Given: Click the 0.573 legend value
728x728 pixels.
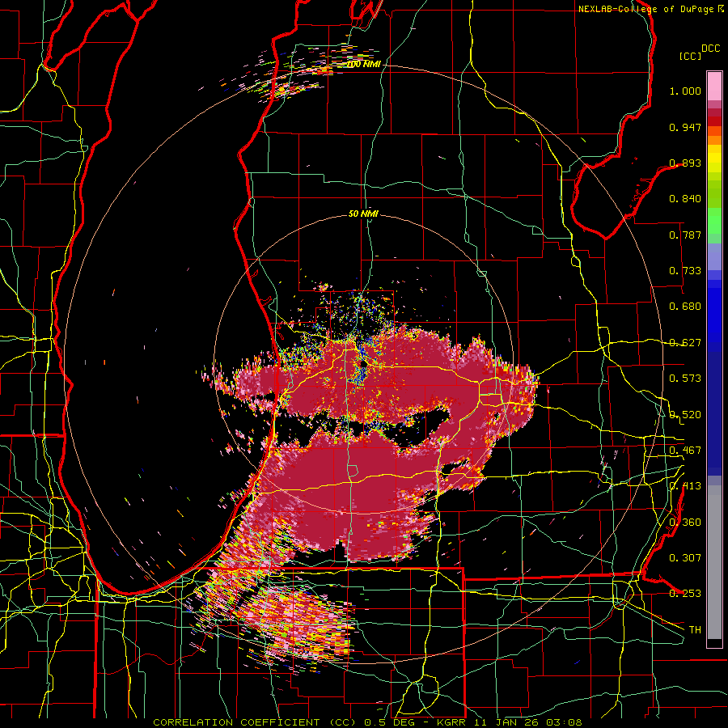Looking at the screenshot, I should [685, 379].
